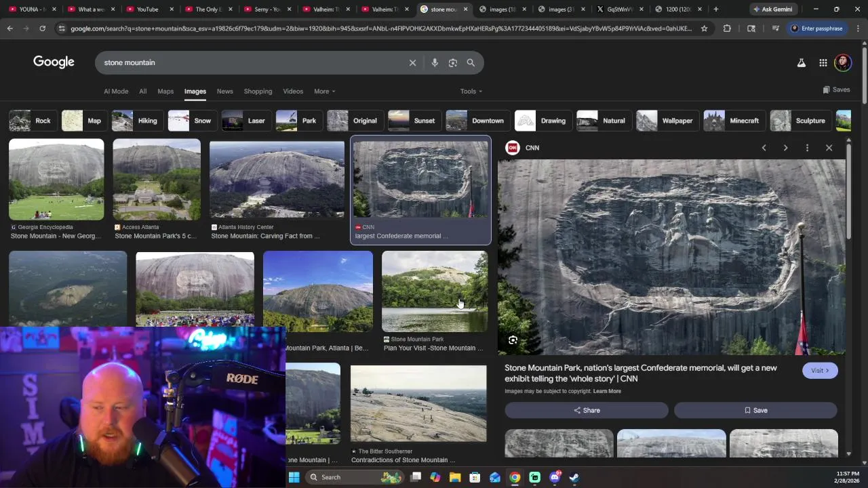Screen dimensions: 868x488
Task: Click the Windows taskbar search box
Action: coord(355,477)
